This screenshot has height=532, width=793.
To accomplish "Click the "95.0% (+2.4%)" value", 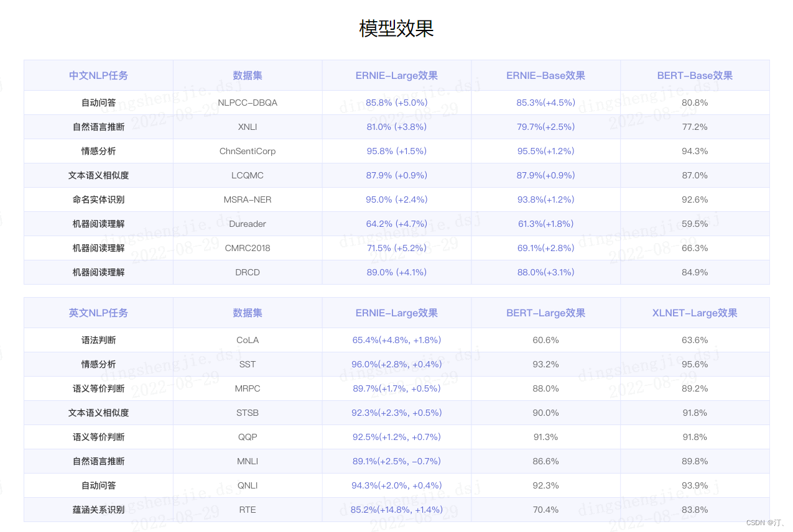I will (397, 199).
